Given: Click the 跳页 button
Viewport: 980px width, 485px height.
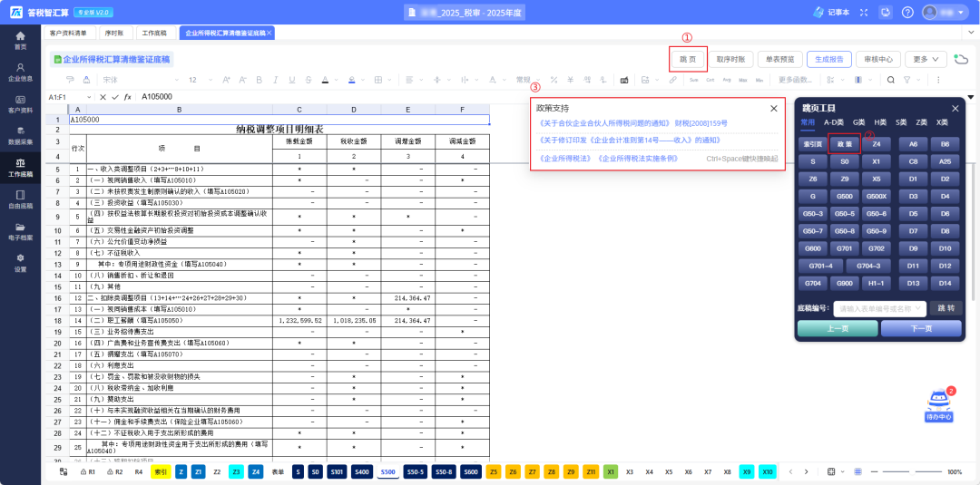Looking at the screenshot, I should [x=688, y=59].
